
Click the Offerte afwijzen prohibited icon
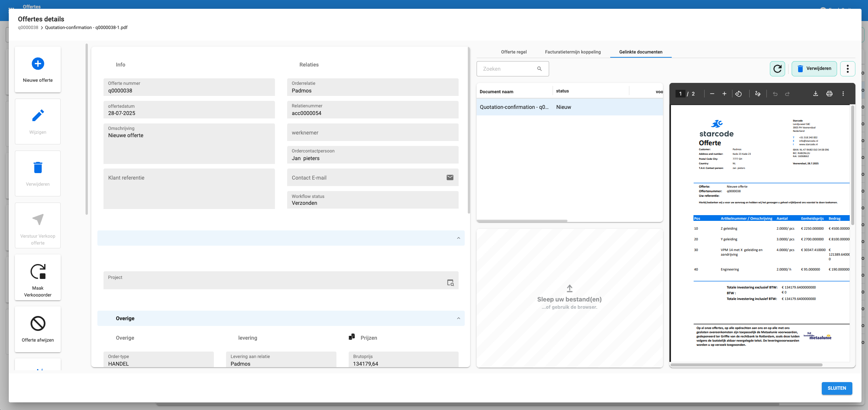pyautogui.click(x=38, y=323)
